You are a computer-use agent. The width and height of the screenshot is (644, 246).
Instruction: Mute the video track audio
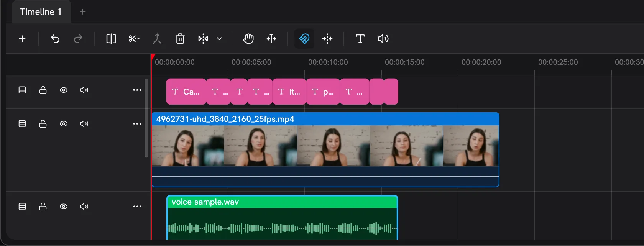[84, 124]
